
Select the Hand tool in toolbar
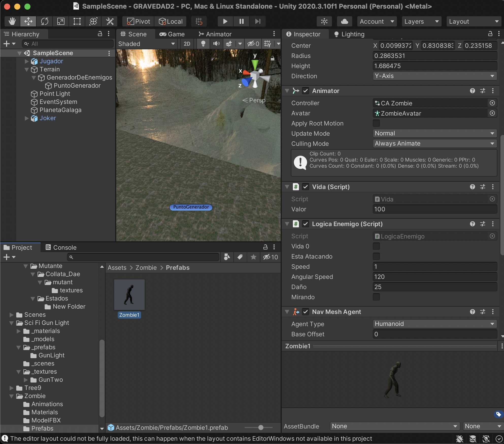pyautogui.click(x=12, y=21)
